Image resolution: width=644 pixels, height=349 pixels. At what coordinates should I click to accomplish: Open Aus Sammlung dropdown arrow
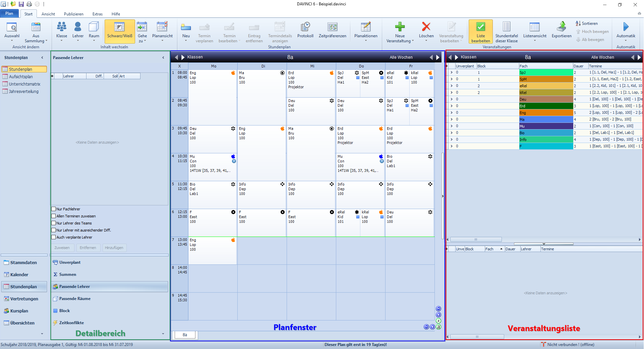46,41
